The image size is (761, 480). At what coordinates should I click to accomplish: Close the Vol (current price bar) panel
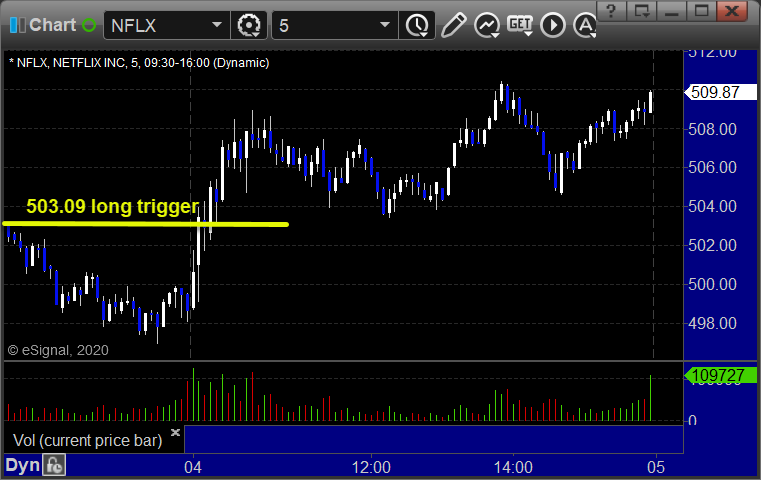[x=175, y=432]
